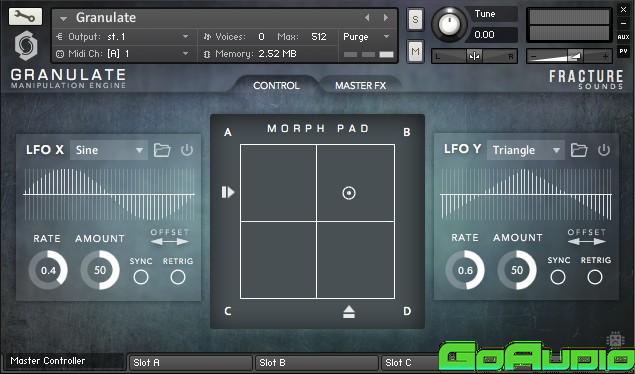Expand the Purge dropdown menu
Screen dimensions: 635x374
367,37
